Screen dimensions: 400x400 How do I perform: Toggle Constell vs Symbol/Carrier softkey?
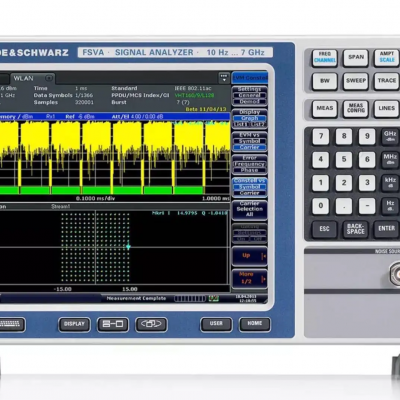click(250, 187)
